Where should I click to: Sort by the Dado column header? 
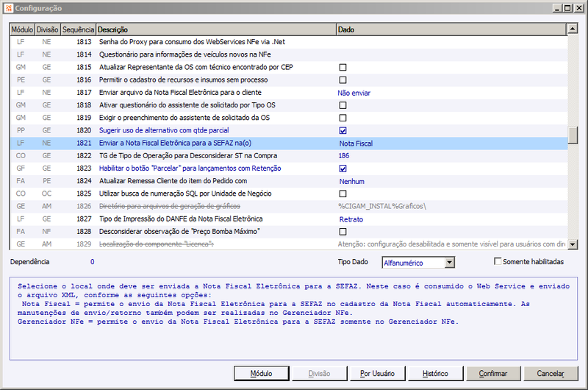coord(451,29)
